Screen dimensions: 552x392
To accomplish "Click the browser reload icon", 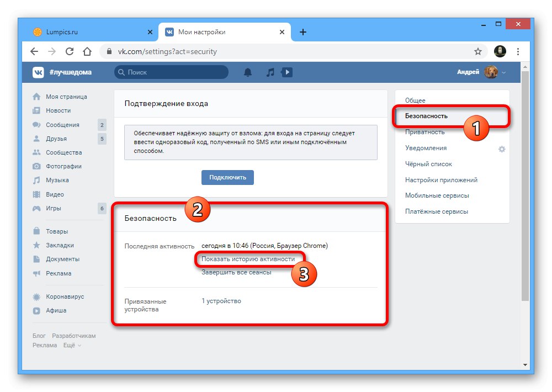I will 70,51.
